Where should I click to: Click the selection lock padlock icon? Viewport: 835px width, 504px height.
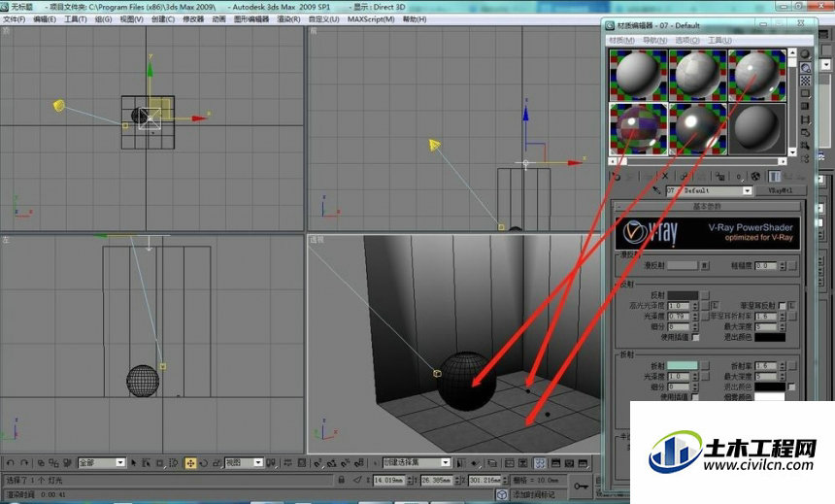click(342, 480)
